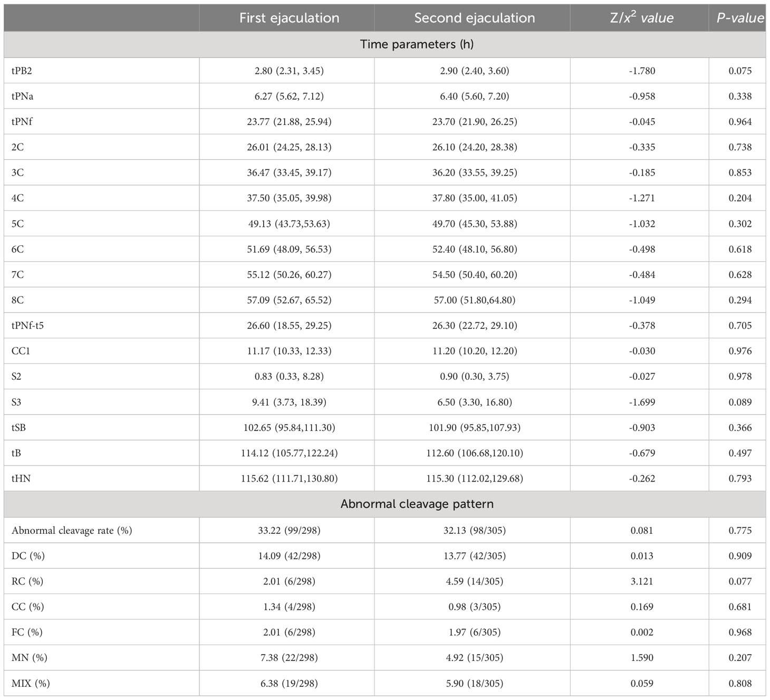Click the 'tPNa' row label
Image resolution: width=770 pixels, height=700 pixels.
pos(22,96)
